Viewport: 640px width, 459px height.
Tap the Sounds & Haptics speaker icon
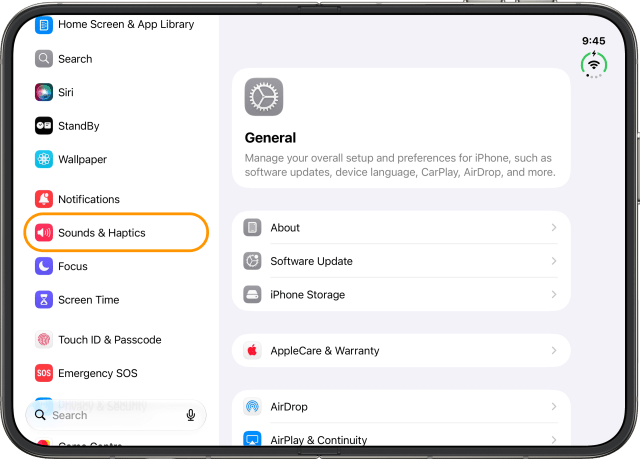[x=44, y=233]
